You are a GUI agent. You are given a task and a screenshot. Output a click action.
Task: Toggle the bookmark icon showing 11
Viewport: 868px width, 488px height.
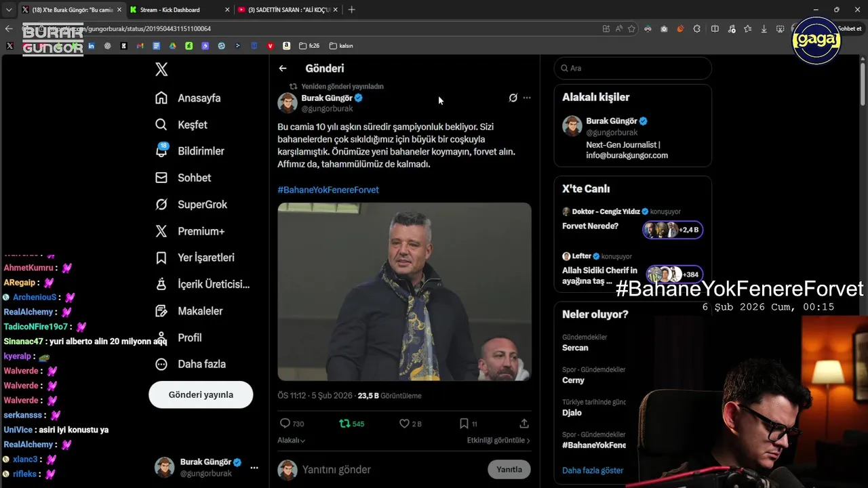469,424
